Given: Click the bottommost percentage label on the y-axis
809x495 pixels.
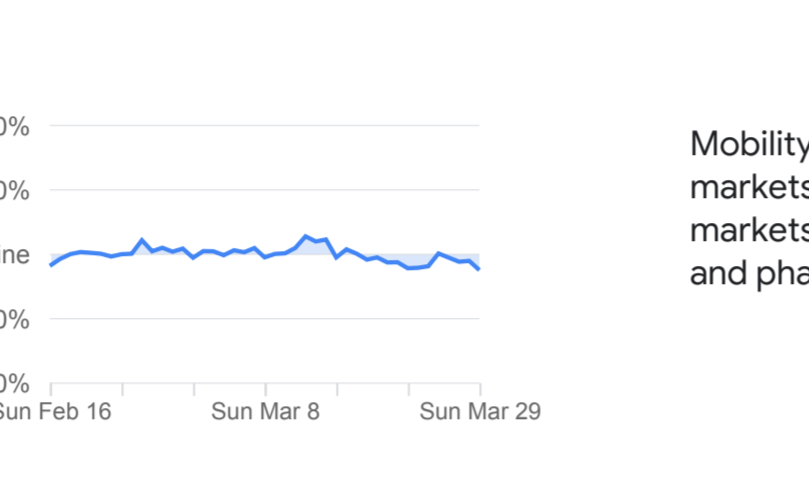Looking at the screenshot, I should coord(14,383).
